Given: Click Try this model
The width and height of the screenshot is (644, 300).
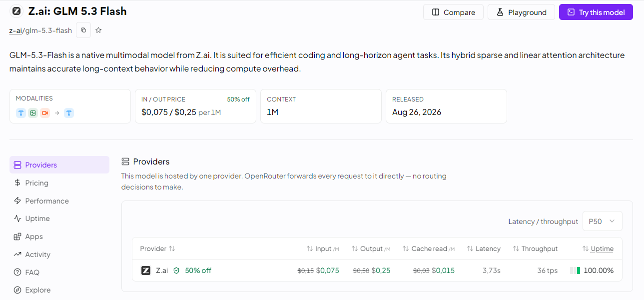Looking at the screenshot, I should (596, 12).
